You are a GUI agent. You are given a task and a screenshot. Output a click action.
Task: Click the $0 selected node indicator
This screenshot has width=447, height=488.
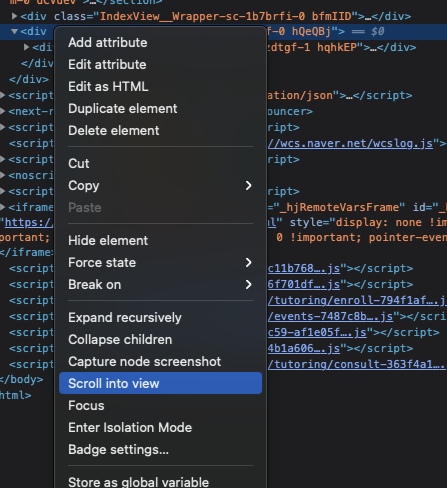[x=377, y=32]
